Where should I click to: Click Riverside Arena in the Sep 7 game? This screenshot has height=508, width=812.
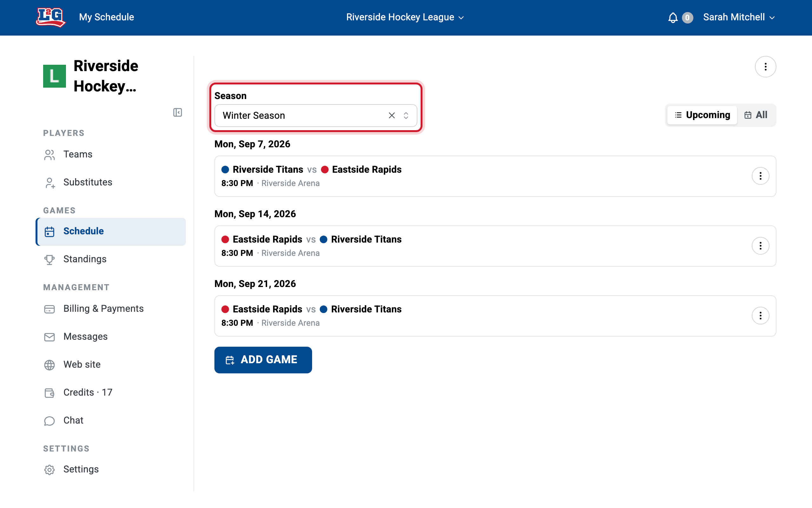(290, 184)
